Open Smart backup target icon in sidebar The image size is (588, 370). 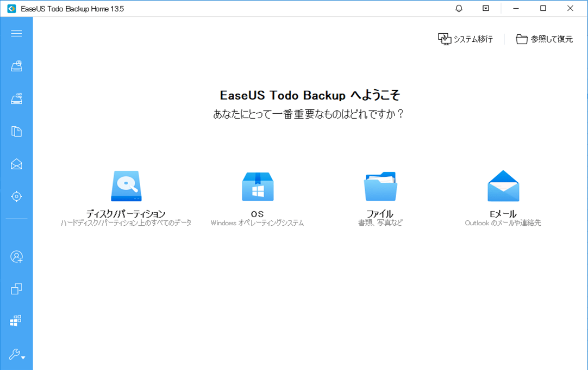point(16,196)
